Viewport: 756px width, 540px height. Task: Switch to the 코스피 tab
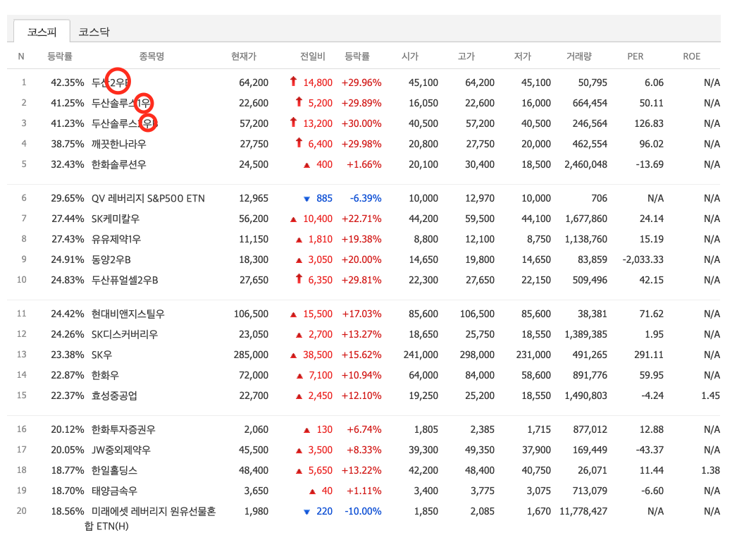42,32
